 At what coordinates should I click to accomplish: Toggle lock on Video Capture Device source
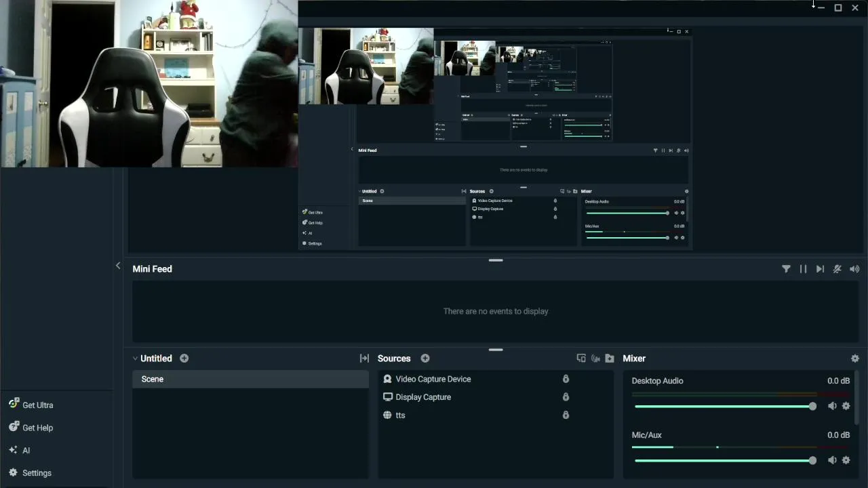566,379
